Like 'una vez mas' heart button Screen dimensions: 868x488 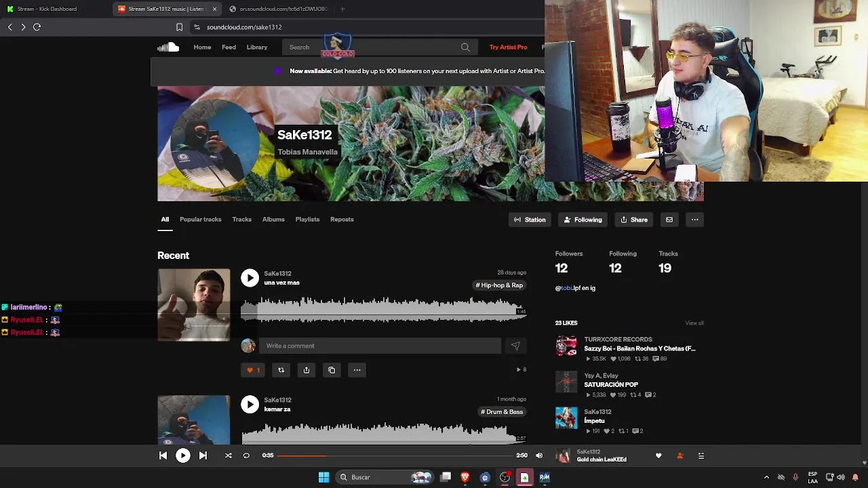(x=253, y=370)
